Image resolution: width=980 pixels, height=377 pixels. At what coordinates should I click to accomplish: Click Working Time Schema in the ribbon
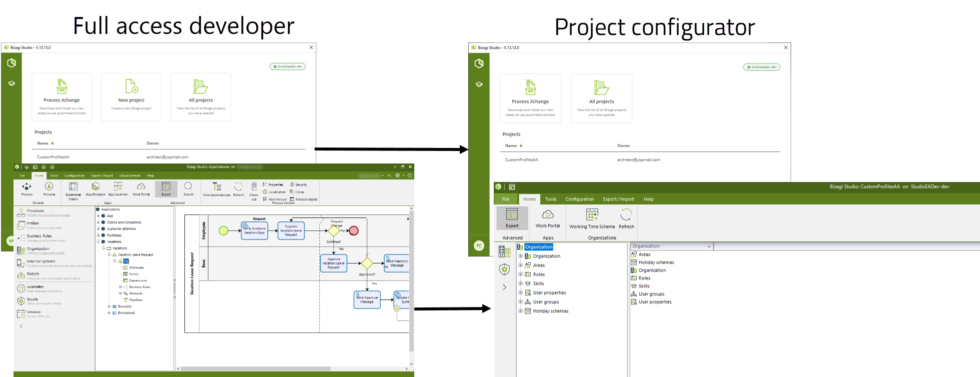click(592, 218)
